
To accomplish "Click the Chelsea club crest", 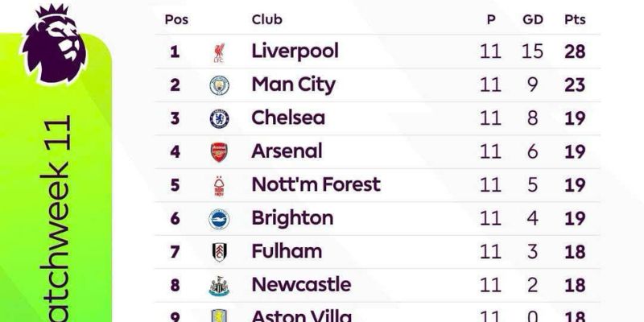I will click(x=219, y=118).
